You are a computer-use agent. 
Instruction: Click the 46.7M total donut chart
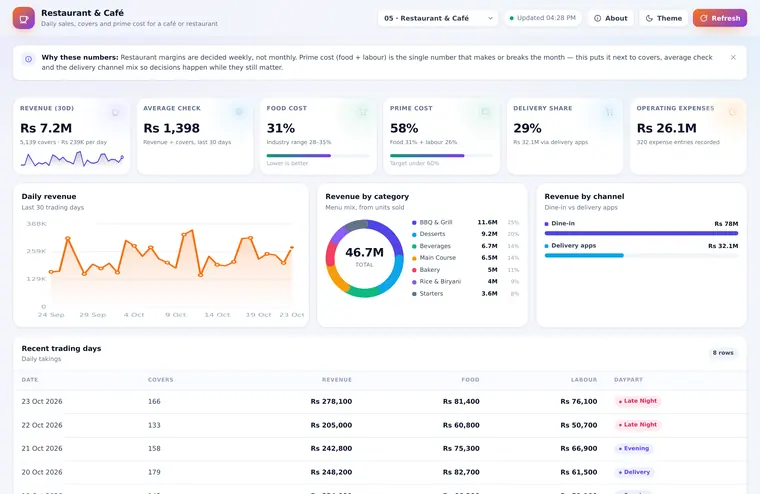[x=364, y=258]
